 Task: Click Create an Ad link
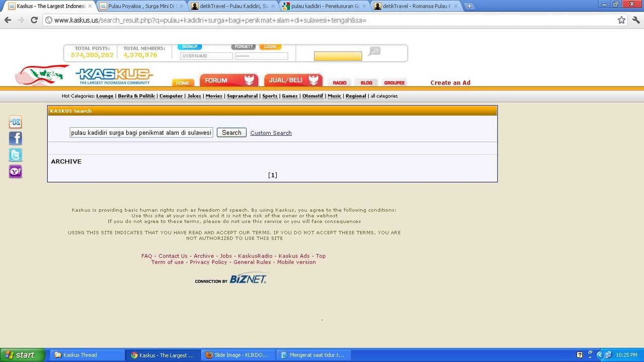[450, 83]
